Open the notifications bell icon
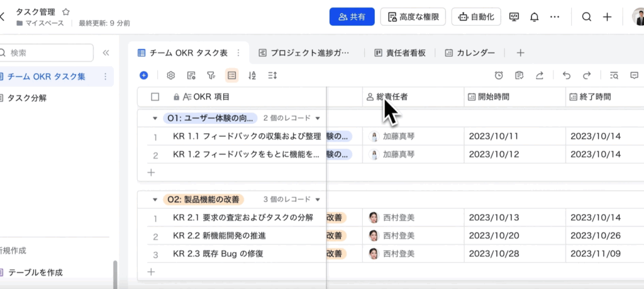644x289 pixels. (x=534, y=17)
